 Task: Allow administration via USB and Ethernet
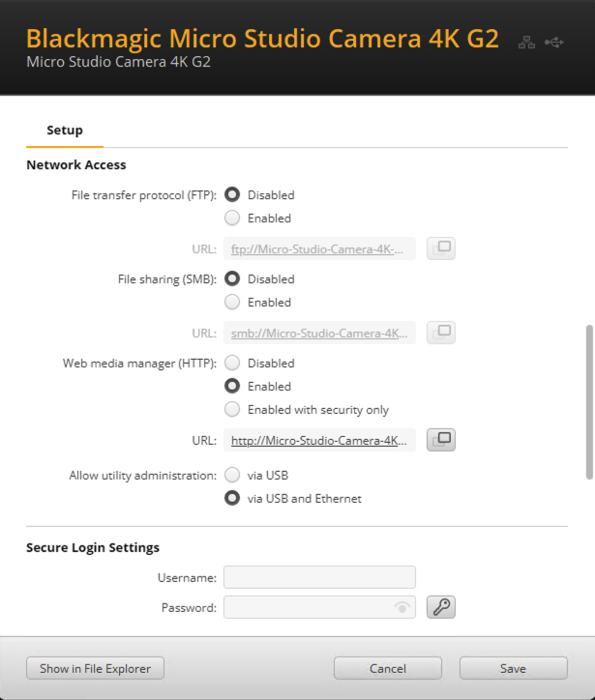(232, 498)
